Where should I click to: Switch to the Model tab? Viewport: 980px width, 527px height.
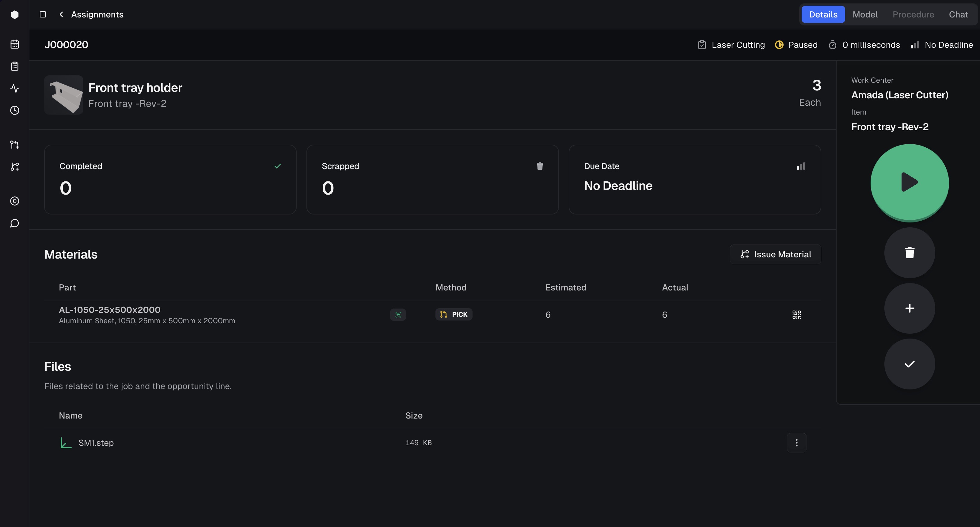click(x=865, y=14)
